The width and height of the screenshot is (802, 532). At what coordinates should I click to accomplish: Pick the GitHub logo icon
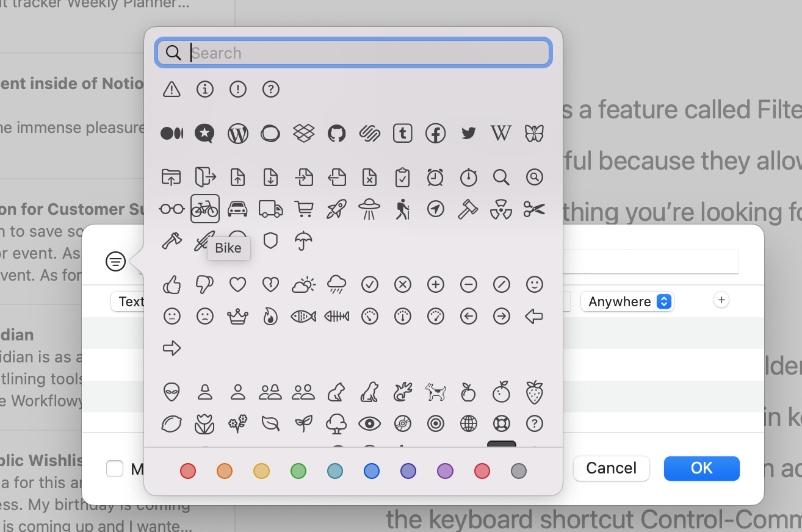(336, 133)
